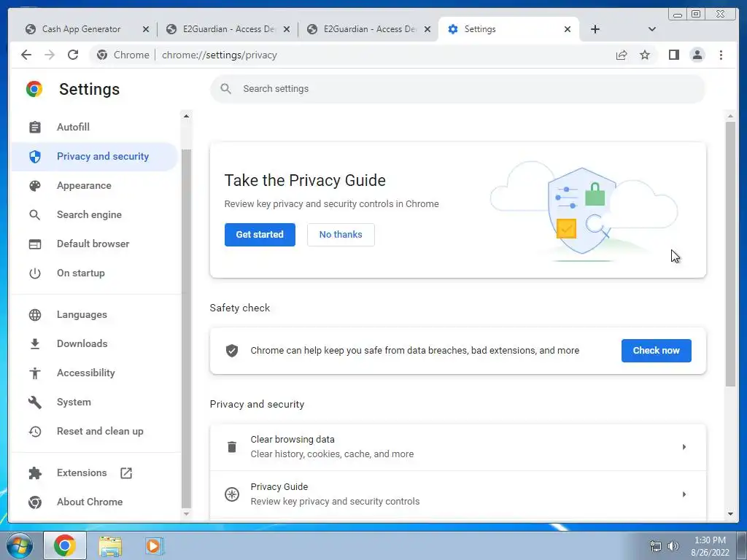Click the Extensions puzzle piece icon

tap(35, 472)
